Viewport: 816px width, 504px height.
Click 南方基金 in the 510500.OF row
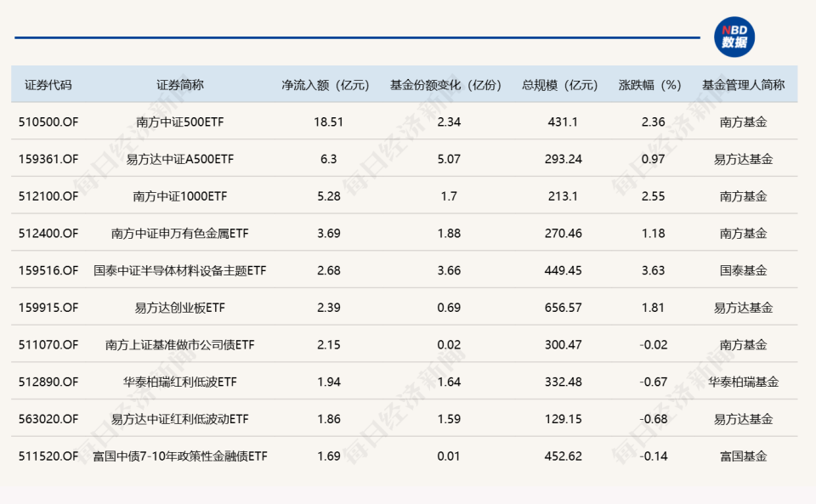tap(743, 122)
